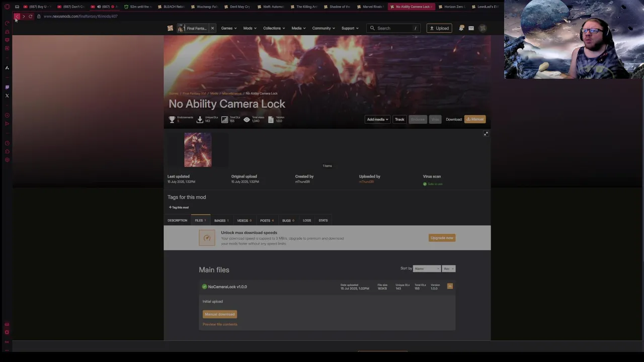The image size is (644, 362).
Task: Click the Opera sidebar history clock icon
Action: point(7,143)
